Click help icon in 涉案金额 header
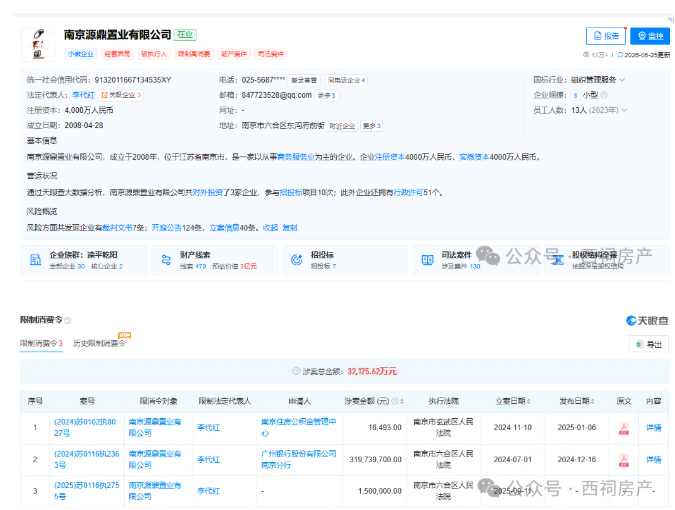 394,401
